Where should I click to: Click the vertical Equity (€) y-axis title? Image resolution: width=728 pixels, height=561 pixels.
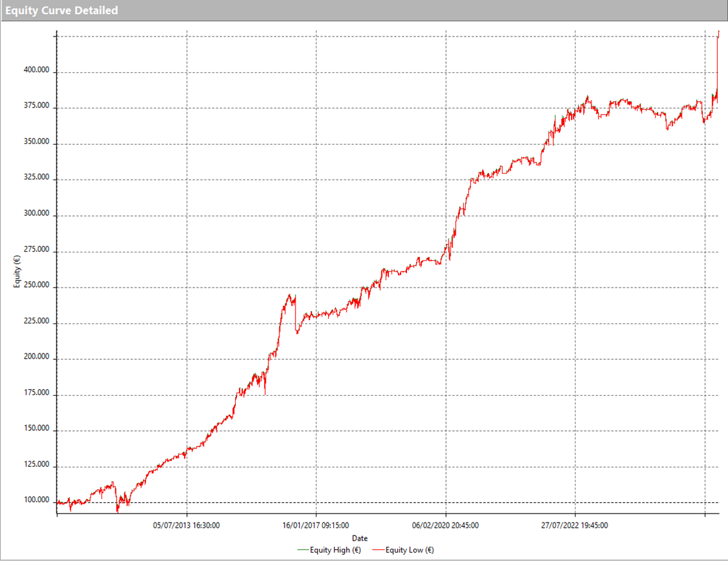[x=17, y=270]
